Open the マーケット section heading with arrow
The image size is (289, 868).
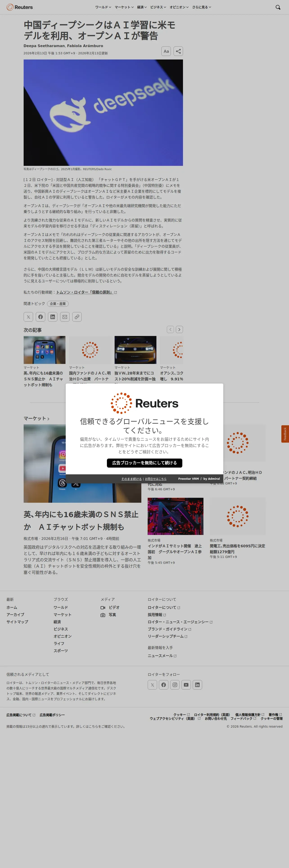[36, 418]
